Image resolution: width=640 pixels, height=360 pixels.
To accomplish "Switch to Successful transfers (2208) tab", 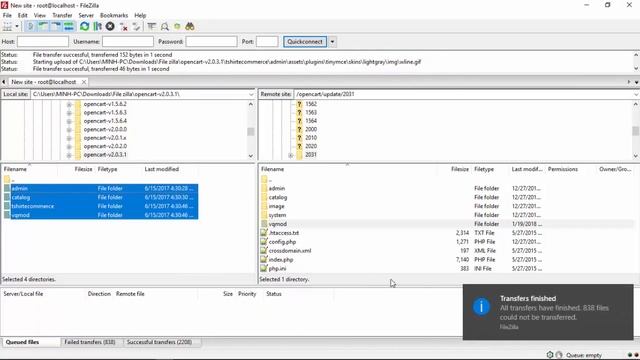I will pos(159,342).
